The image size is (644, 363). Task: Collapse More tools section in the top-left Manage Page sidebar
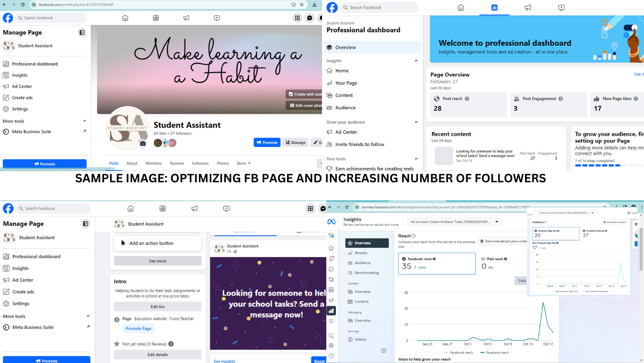tap(84, 121)
